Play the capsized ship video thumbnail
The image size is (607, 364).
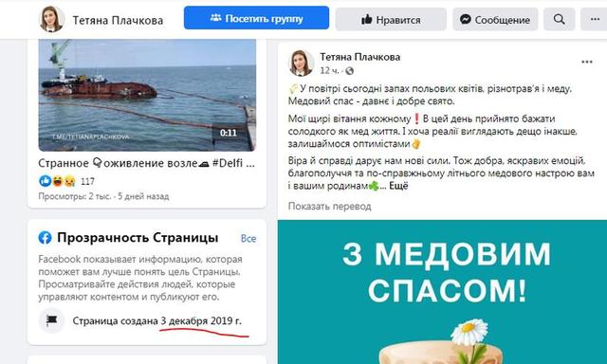pyautogui.click(x=147, y=95)
